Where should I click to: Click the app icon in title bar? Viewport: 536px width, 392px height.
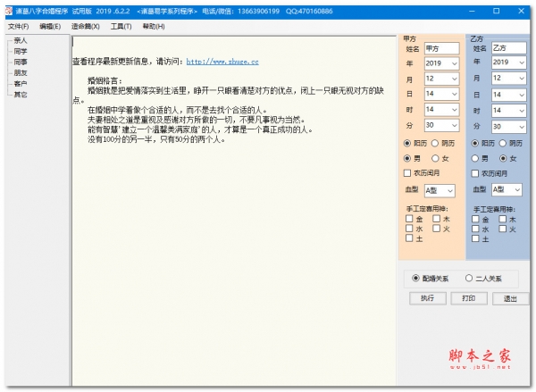(x=7, y=11)
